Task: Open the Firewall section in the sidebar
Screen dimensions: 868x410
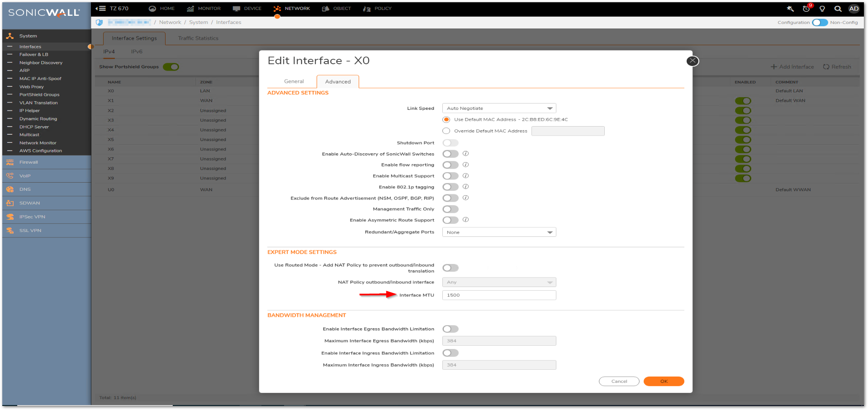Action: tap(47, 162)
